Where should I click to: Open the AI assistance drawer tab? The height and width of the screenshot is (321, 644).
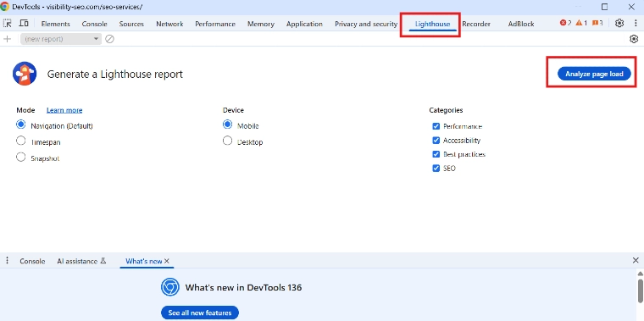coord(81,261)
